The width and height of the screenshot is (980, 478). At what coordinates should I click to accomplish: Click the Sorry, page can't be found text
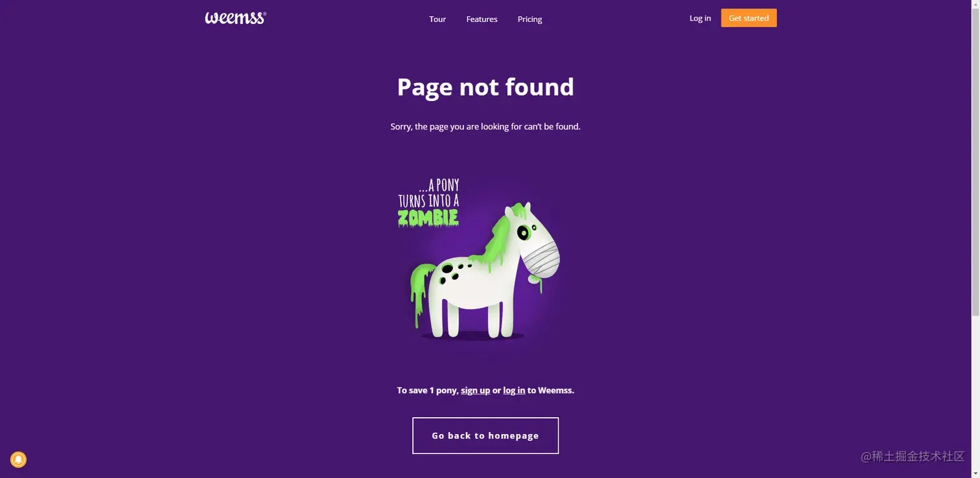tap(485, 126)
